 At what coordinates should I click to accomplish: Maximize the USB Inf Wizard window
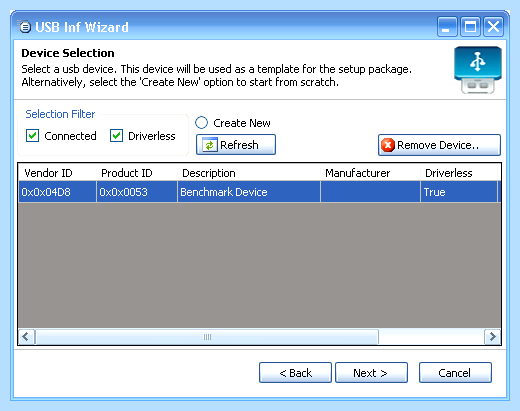(470, 27)
